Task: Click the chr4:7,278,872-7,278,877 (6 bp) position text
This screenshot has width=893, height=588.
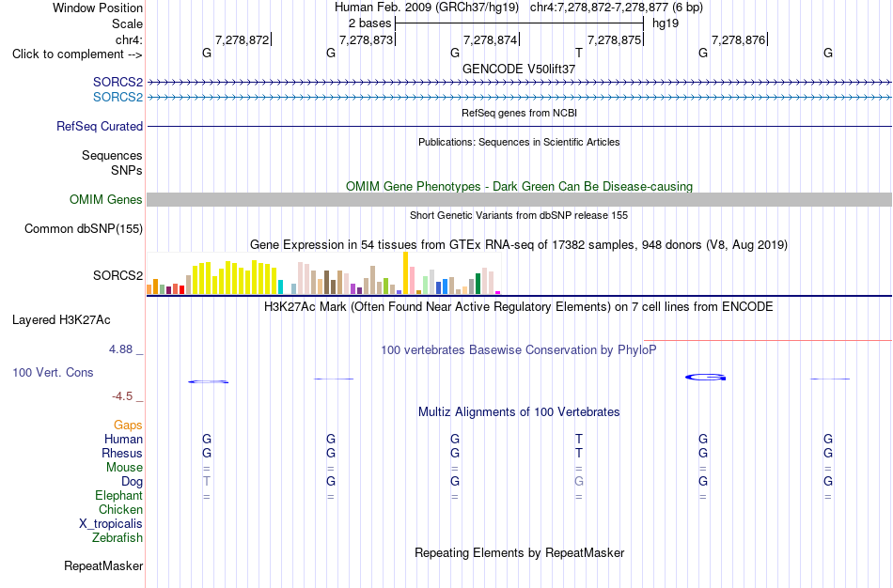Action: [x=617, y=8]
